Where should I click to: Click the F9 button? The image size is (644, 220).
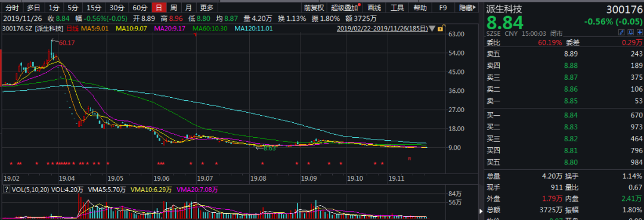point(442,7)
